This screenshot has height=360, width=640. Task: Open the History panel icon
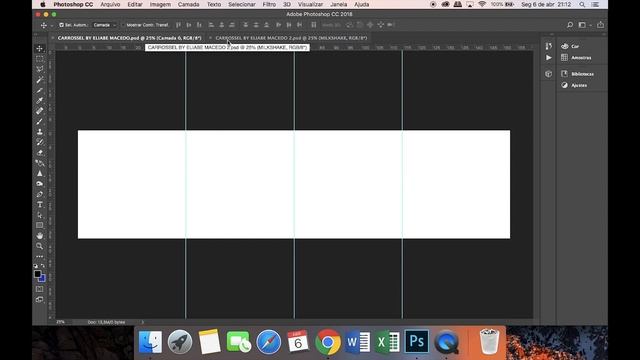click(549, 46)
